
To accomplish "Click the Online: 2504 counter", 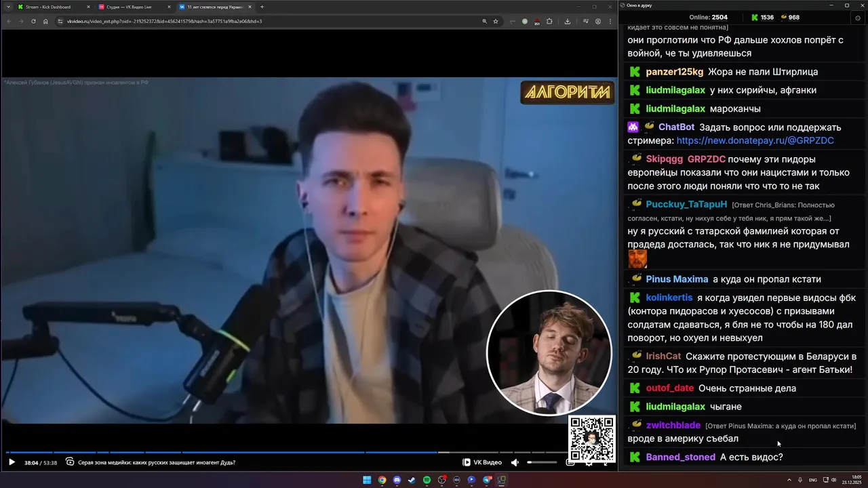I will click(708, 18).
